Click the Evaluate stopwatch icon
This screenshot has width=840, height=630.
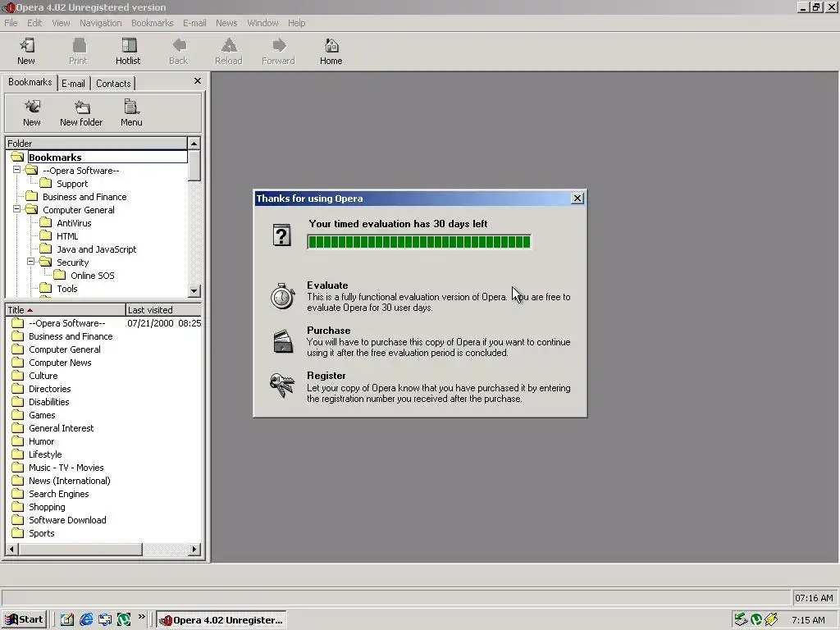pyautogui.click(x=282, y=295)
